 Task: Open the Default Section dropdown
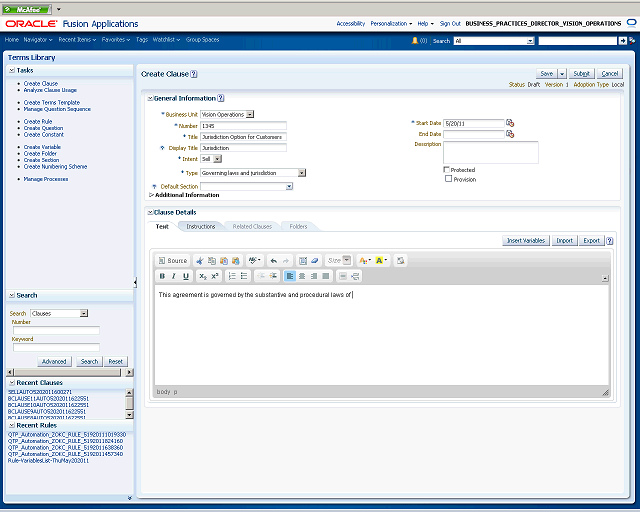point(289,187)
